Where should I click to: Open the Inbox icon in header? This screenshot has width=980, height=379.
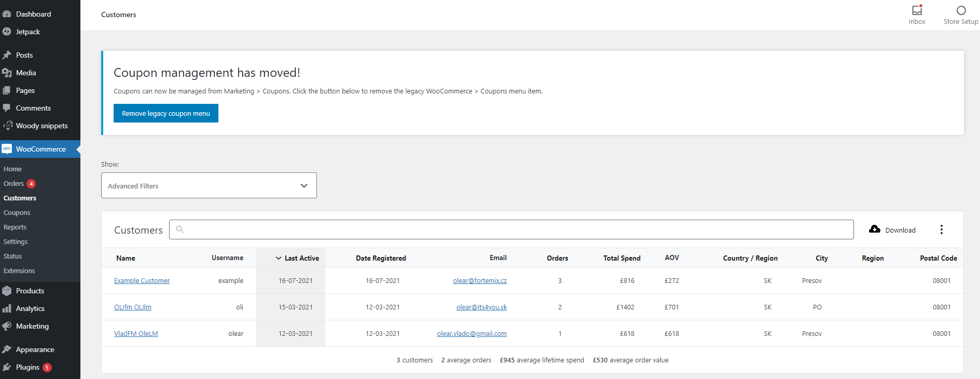[917, 10]
